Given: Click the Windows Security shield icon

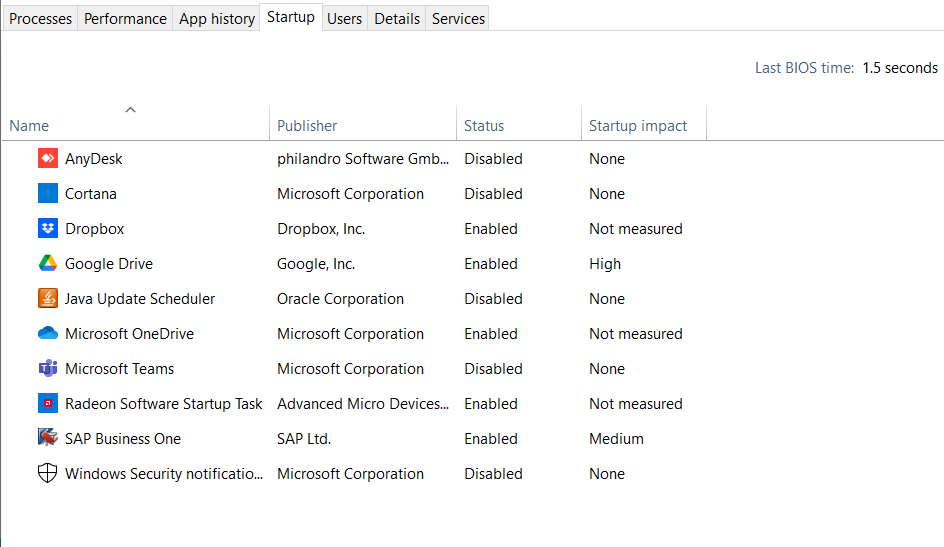Looking at the screenshot, I should pos(48,473).
